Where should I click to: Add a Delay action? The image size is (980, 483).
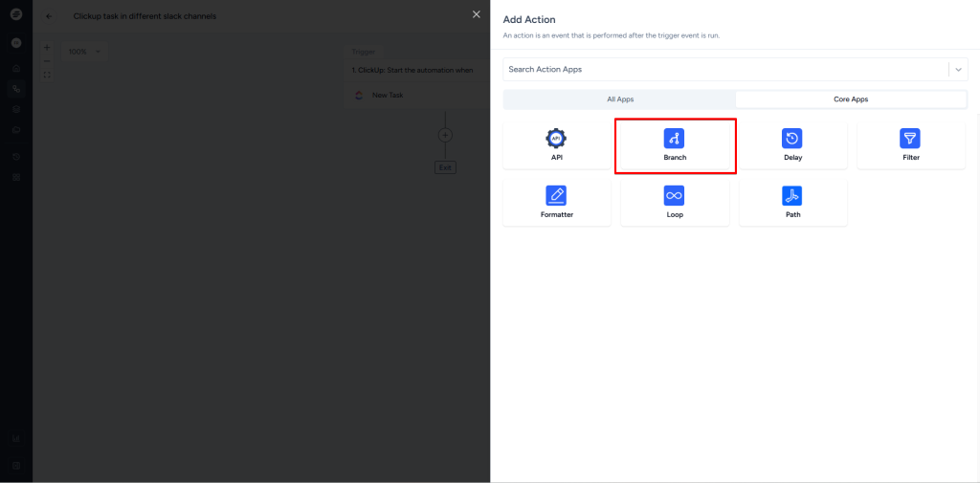point(792,144)
